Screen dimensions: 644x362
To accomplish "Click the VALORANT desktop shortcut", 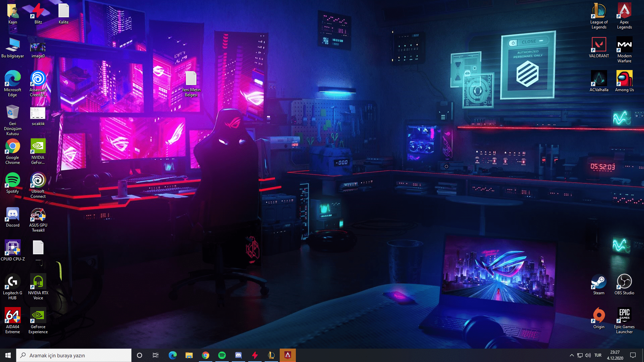I will point(599,45).
